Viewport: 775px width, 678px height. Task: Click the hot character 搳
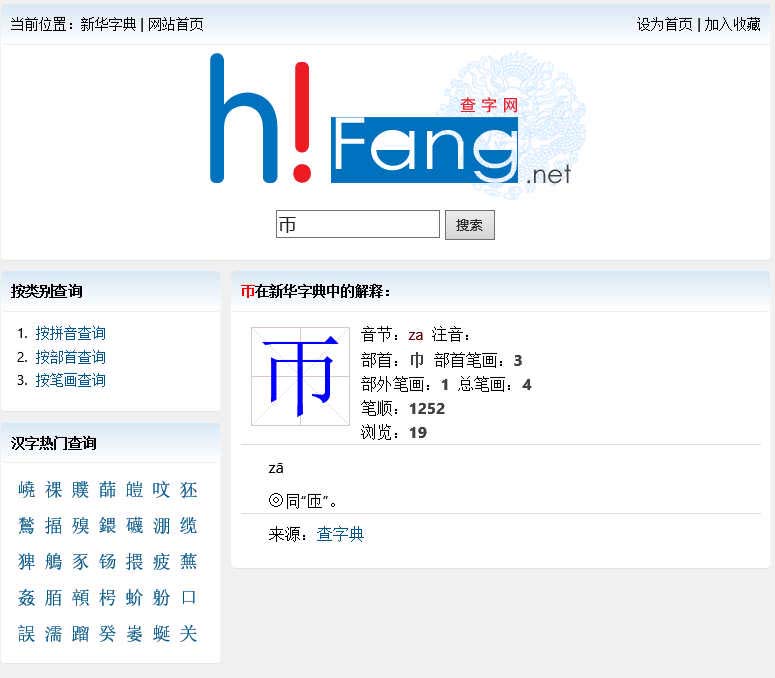coord(53,526)
